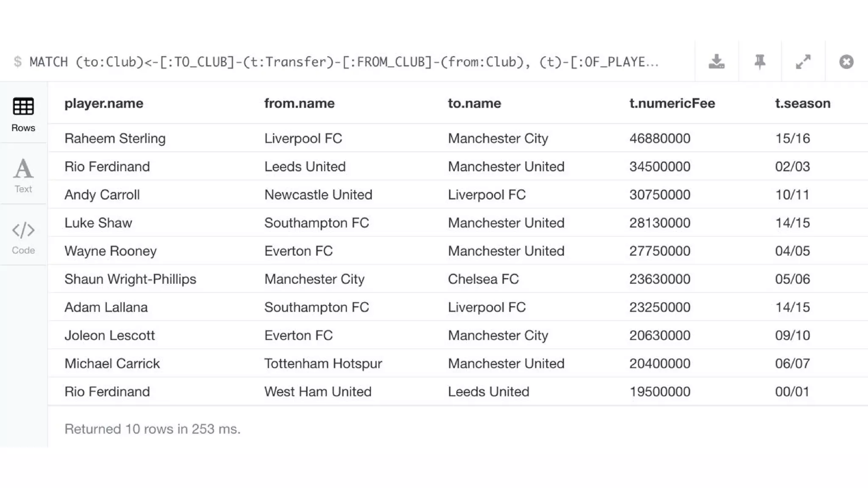Select the Andy Carroll row name
Screen dimensions: 868x488
click(102, 195)
